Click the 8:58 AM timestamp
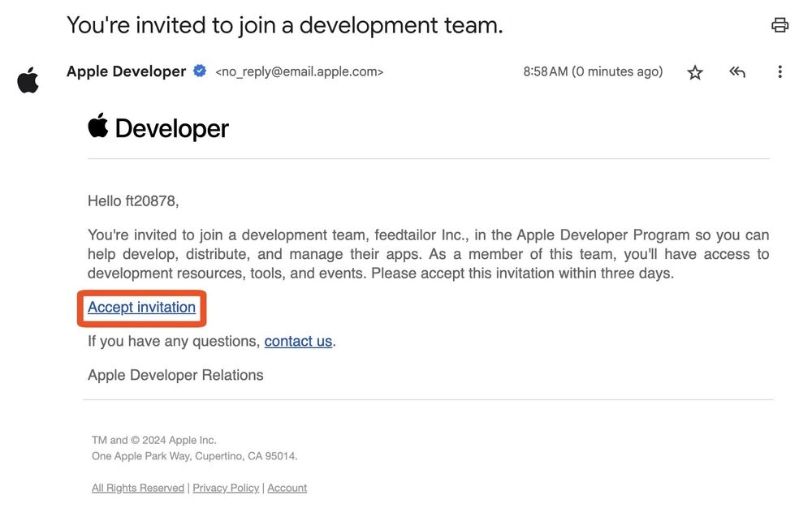Viewport: 812px width, 517px height. click(593, 71)
